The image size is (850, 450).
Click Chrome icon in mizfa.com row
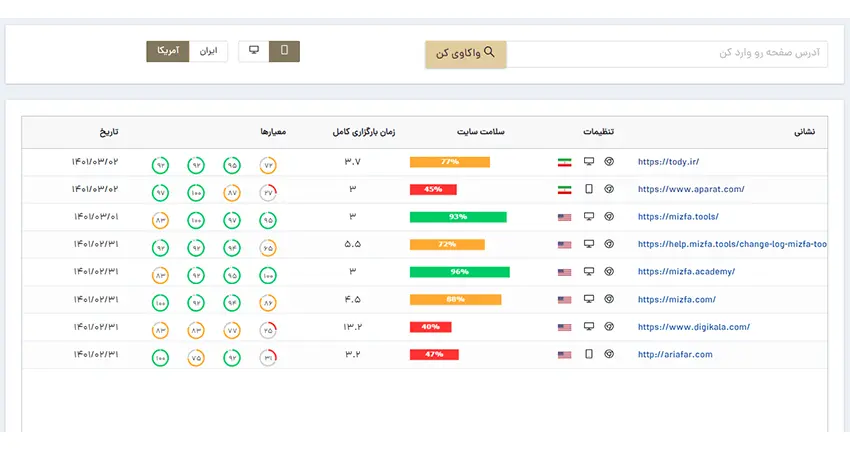click(x=609, y=299)
